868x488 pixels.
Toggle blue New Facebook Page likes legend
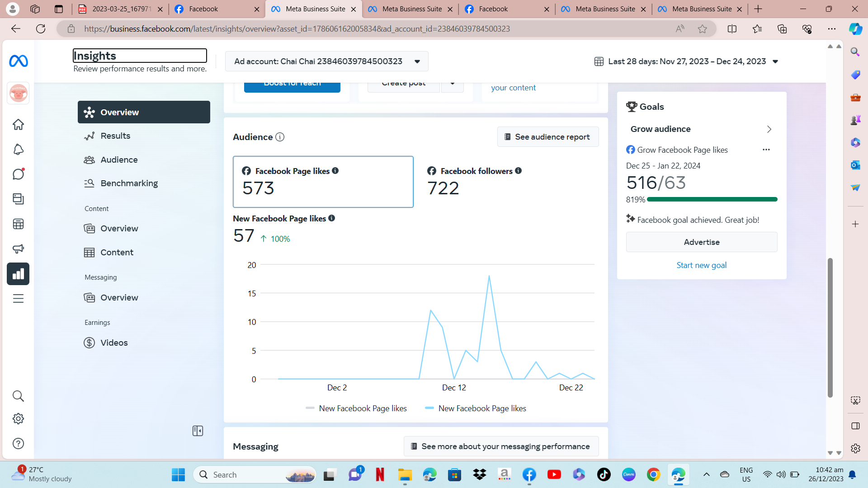point(476,408)
